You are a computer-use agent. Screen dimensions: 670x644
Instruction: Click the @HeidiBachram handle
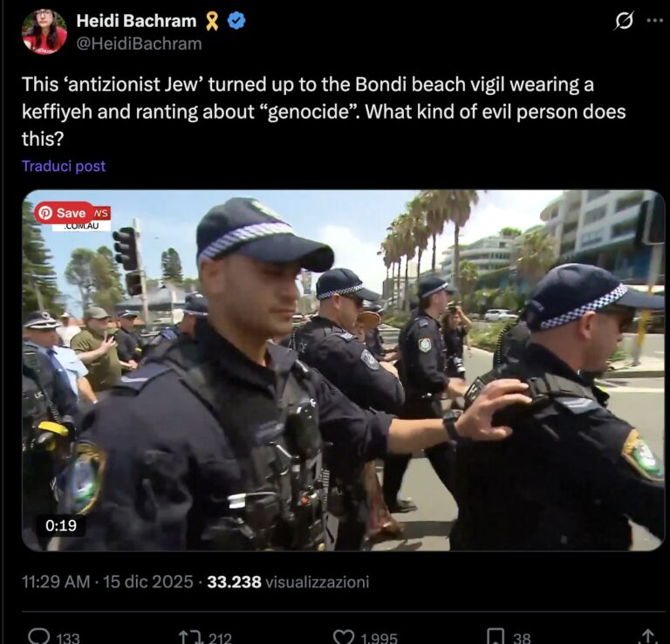139,44
